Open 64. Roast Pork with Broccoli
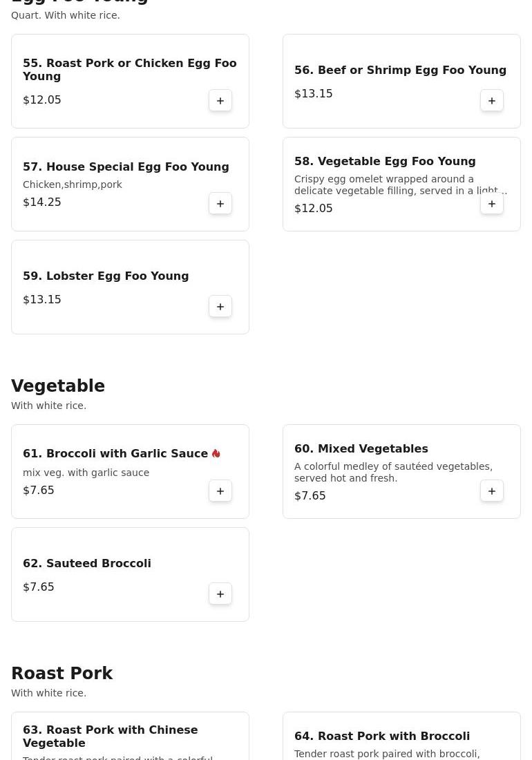Viewport: 532px width, 760px height. coord(382,736)
